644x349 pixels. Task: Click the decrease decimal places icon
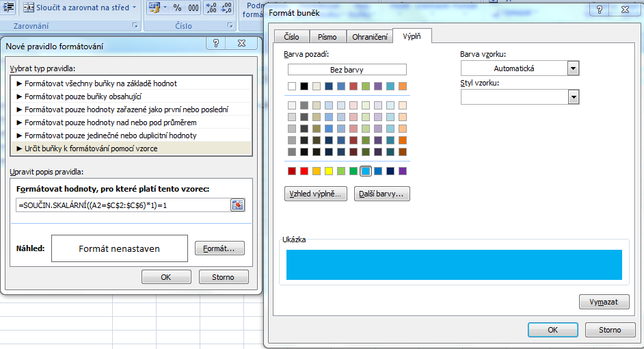226,8
